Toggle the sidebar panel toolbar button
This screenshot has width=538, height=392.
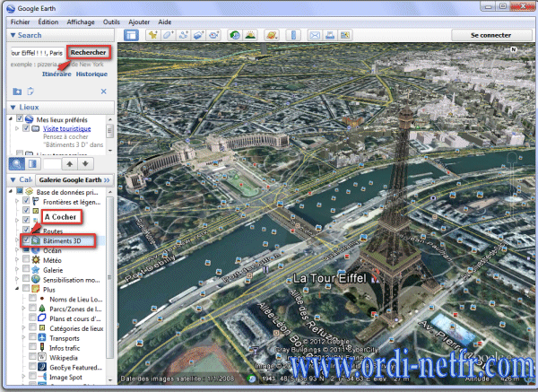(x=131, y=35)
